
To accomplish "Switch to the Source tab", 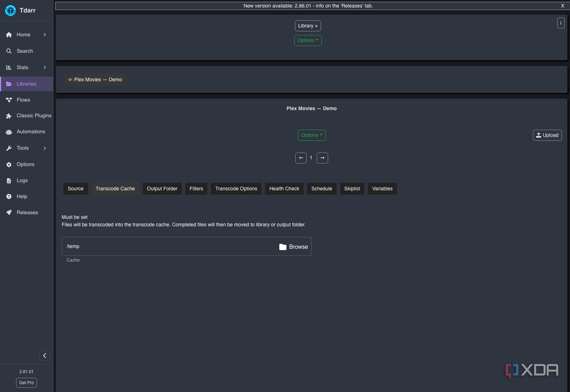I will tap(76, 189).
